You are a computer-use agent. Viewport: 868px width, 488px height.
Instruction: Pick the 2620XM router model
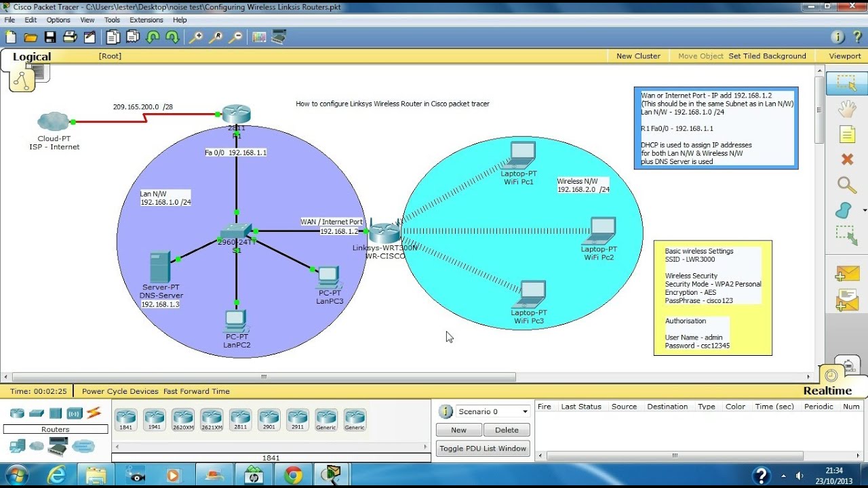click(183, 420)
